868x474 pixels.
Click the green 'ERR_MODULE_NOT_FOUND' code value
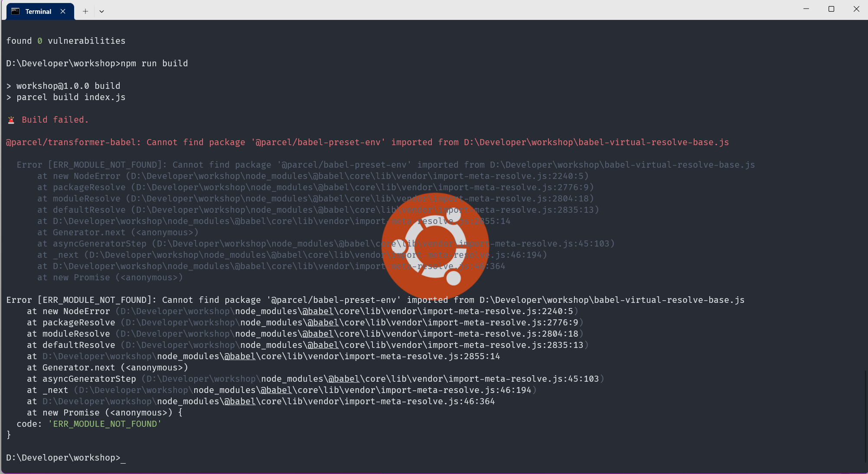(104, 424)
